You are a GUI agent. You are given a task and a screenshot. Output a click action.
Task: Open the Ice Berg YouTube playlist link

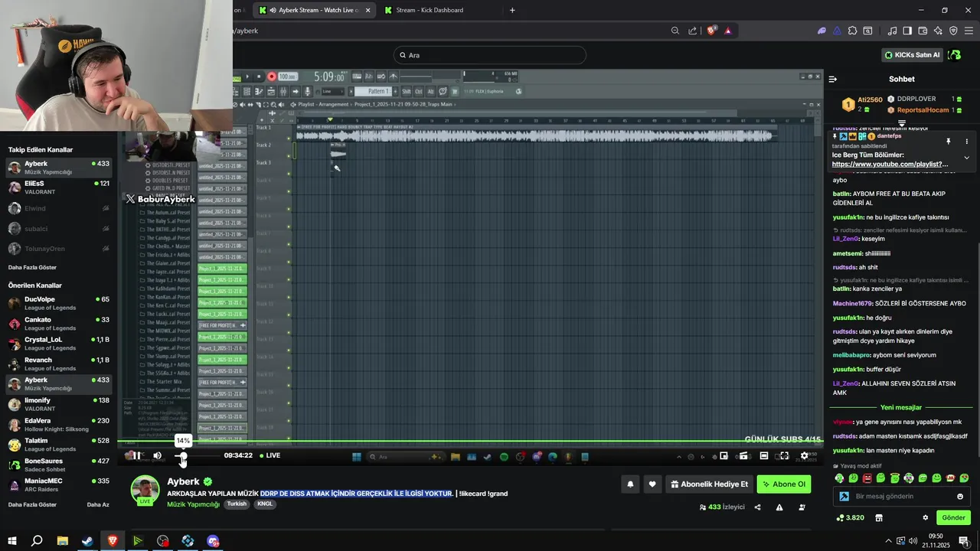[890, 165]
